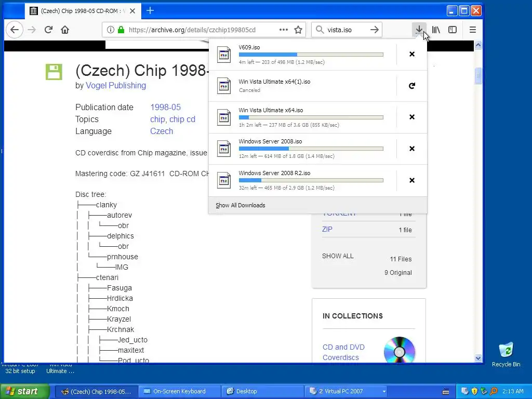Screen dimensions: 532x399
Task: Open the chip topic link
Action: point(158,119)
